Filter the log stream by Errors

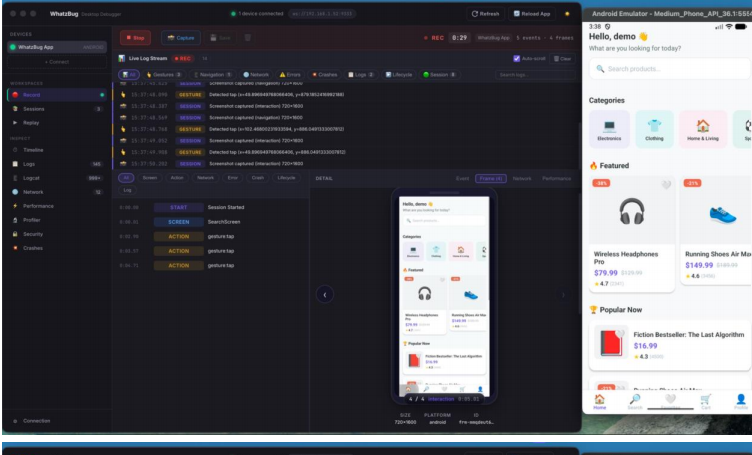coord(290,75)
